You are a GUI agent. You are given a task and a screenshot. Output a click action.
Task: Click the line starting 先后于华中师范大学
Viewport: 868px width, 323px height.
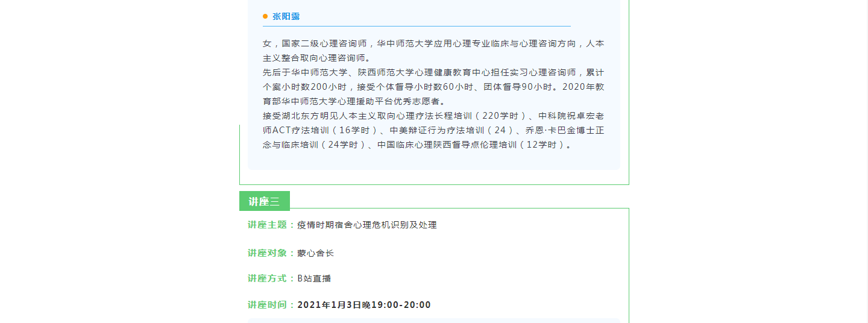coord(433,72)
